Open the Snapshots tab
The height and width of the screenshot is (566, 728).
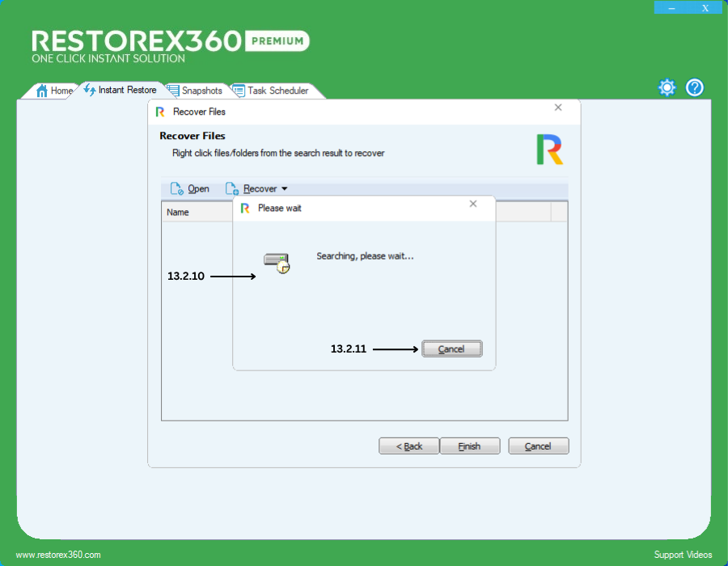click(195, 91)
